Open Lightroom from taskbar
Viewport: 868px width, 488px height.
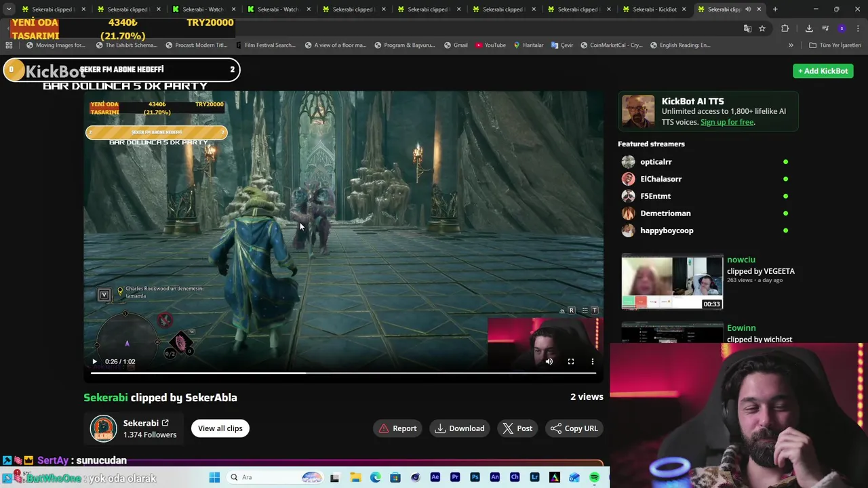534,478
